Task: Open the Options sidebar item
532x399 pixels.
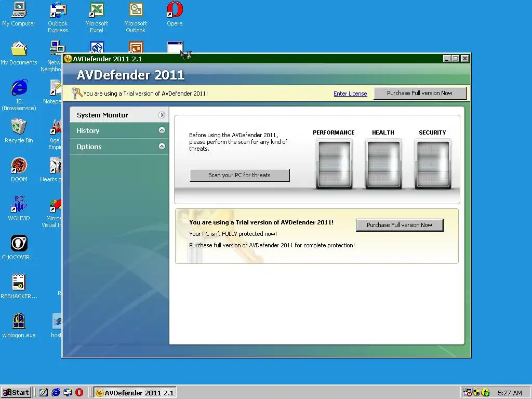Action: 119,147
